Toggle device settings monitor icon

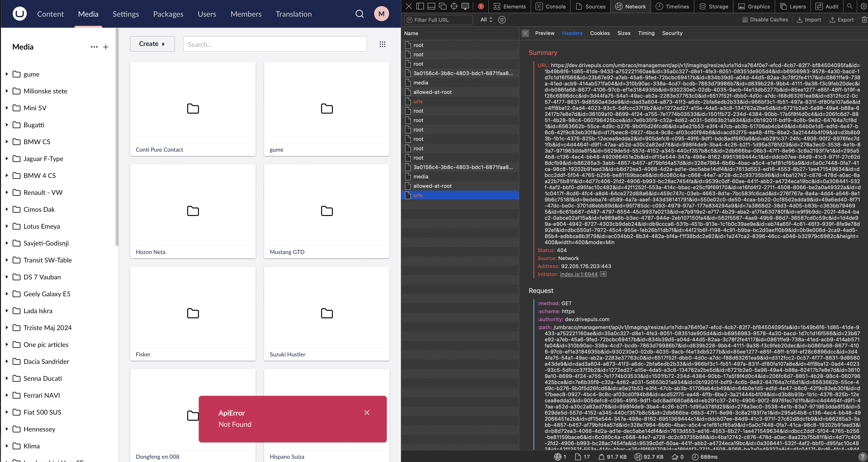click(465, 6)
